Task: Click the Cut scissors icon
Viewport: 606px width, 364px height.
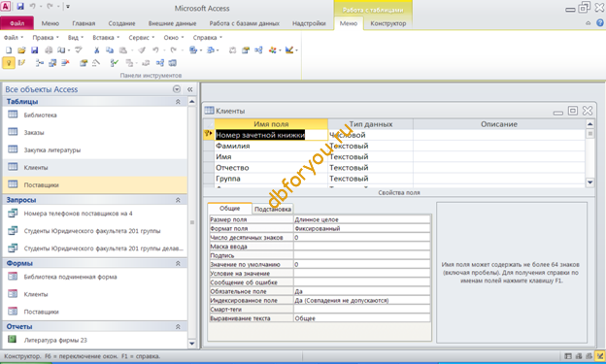Action: click(96, 50)
